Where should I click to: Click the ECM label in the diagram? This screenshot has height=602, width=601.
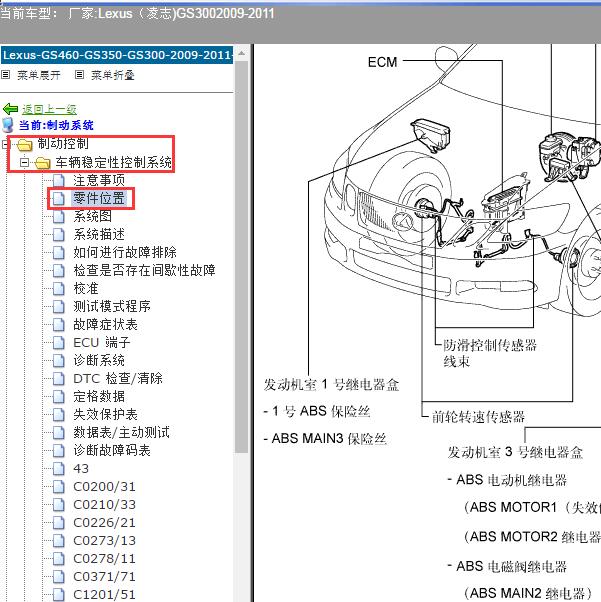382,62
